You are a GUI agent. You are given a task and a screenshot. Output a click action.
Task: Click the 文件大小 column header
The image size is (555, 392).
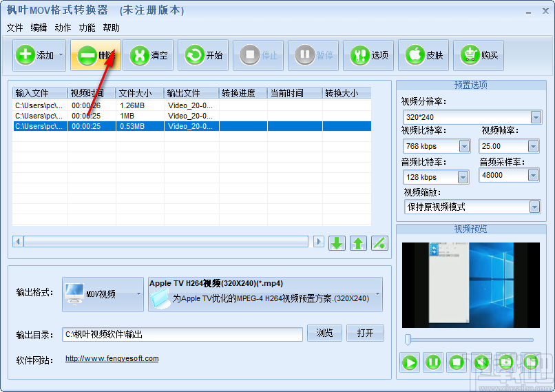tap(140, 93)
